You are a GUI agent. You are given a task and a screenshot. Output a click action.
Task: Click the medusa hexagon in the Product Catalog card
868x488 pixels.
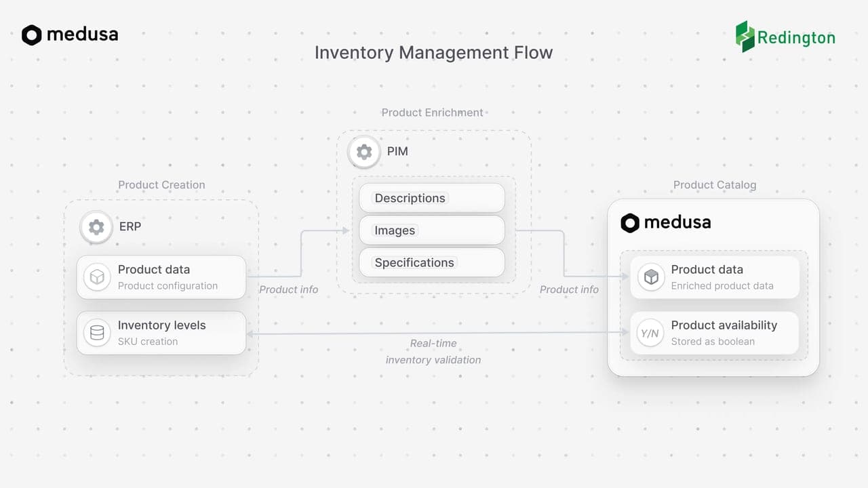coord(630,223)
